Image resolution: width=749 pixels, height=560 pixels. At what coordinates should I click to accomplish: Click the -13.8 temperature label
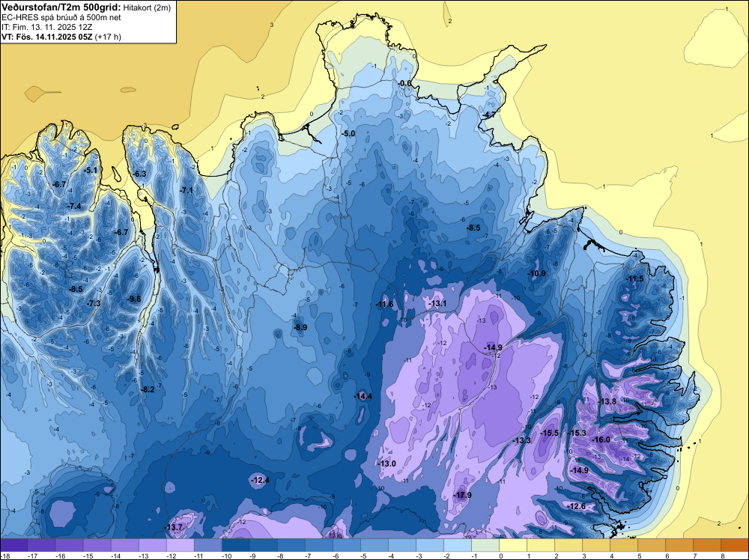click(607, 401)
